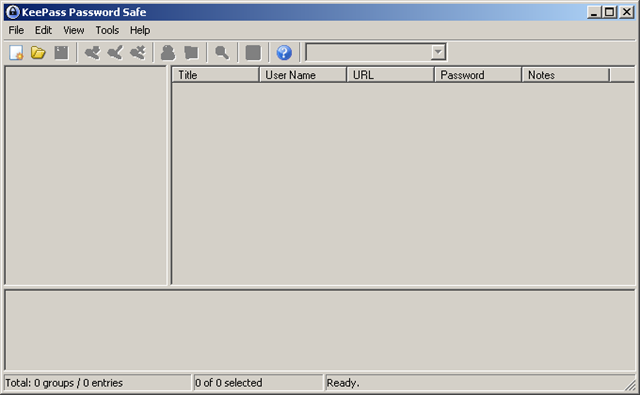Click the "0 of 0 selected" status text
Viewport: 640px width, 395px height.
[x=229, y=383]
